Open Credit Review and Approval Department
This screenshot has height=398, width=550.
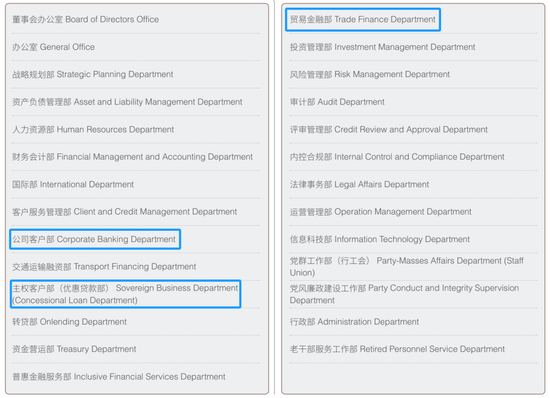(x=389, y=129)
